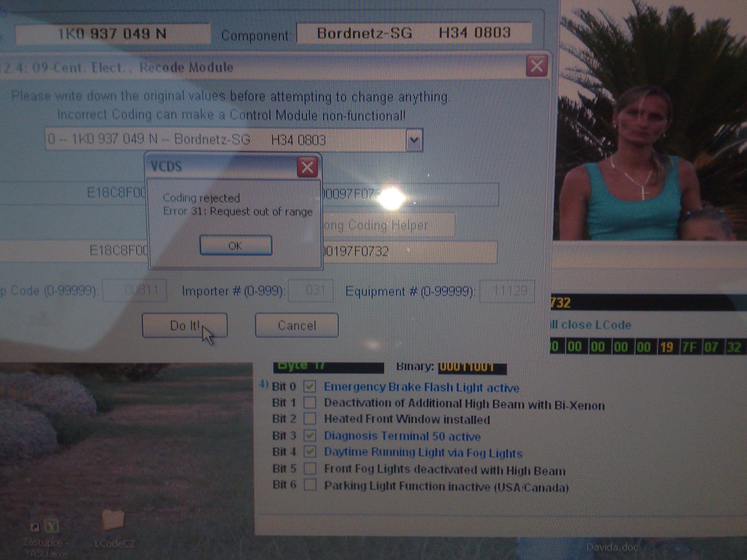The image size is (747, 560).
Task: Select byte 07 in the LCode byte row
Action: 711,347
